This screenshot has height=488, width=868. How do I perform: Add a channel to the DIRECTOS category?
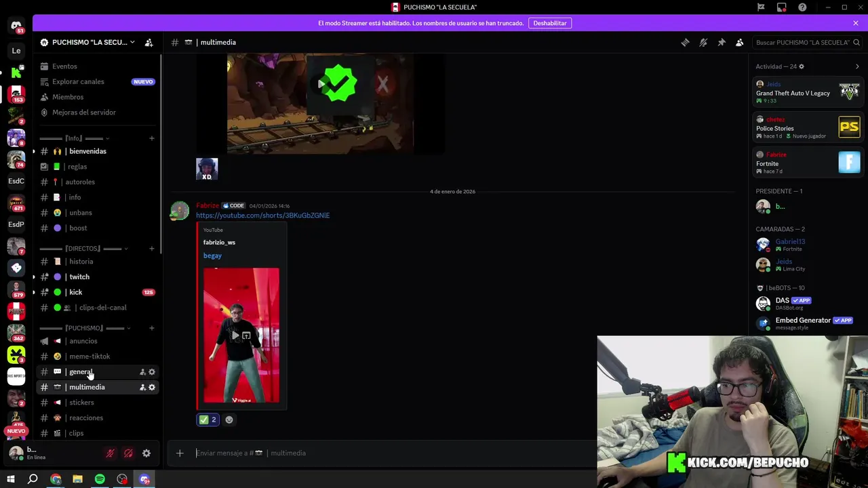tap(152, 249)
